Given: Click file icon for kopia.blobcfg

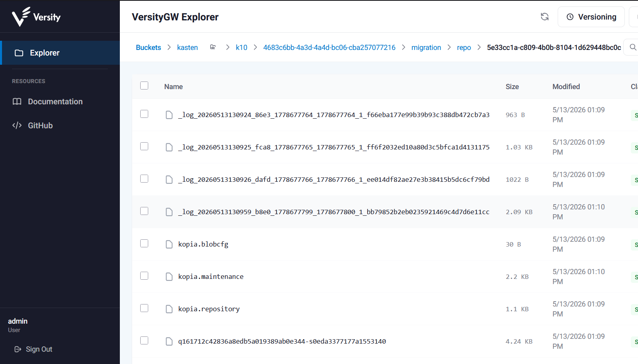Looking at the screenshot, I should point(169,245).
